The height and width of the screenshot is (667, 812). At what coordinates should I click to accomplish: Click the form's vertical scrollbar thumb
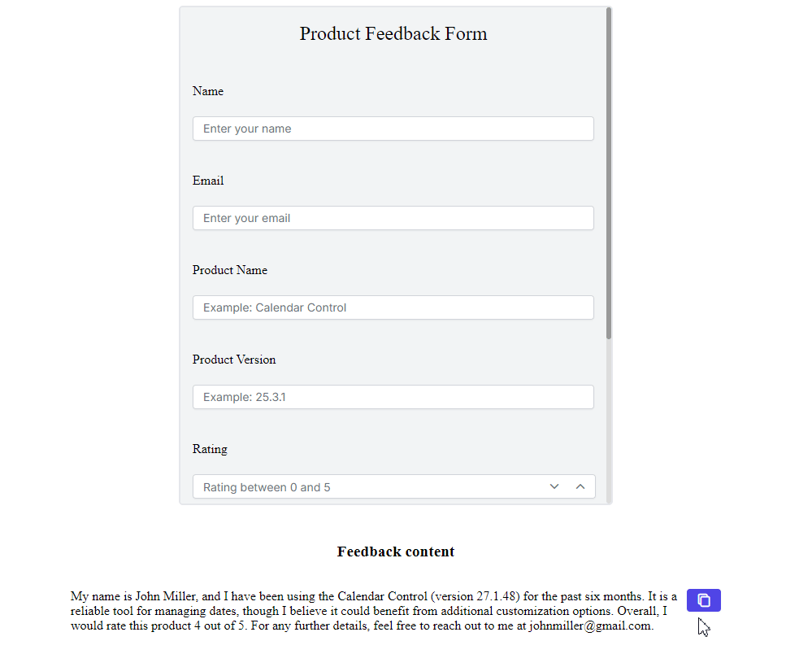pyautogui.click(x=609, y=173)
